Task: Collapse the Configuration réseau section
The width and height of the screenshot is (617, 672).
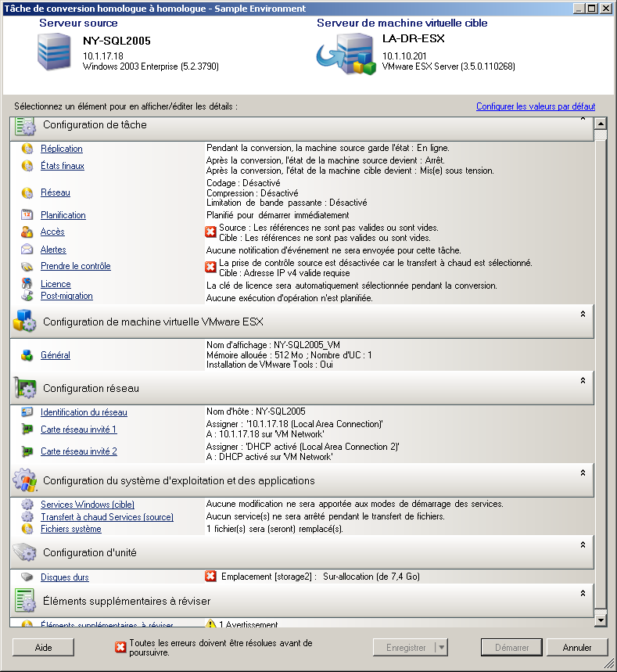Action: [x=583, y=380]
